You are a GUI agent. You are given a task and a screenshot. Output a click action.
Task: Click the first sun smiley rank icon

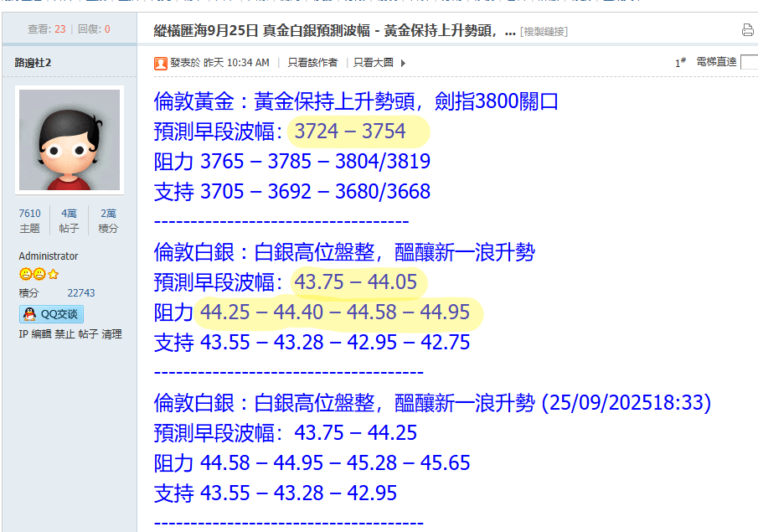pos(25,274)
